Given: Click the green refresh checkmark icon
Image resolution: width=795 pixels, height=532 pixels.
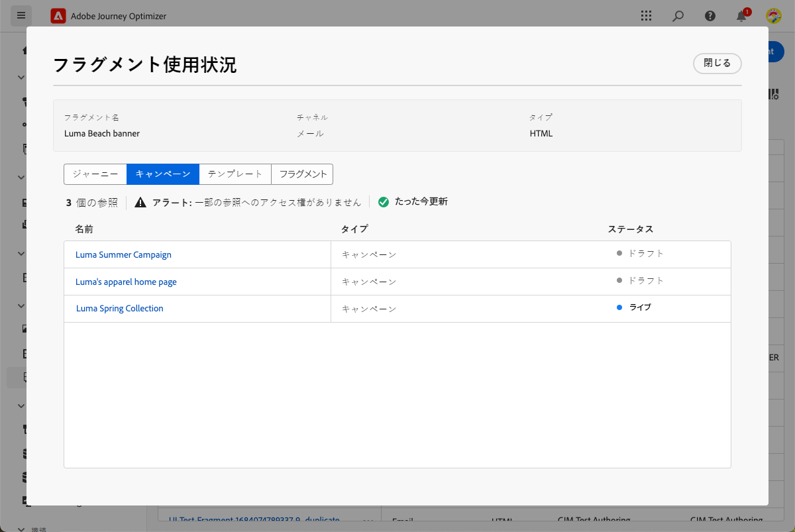Looking at the screenshot, I should [384, 201].
